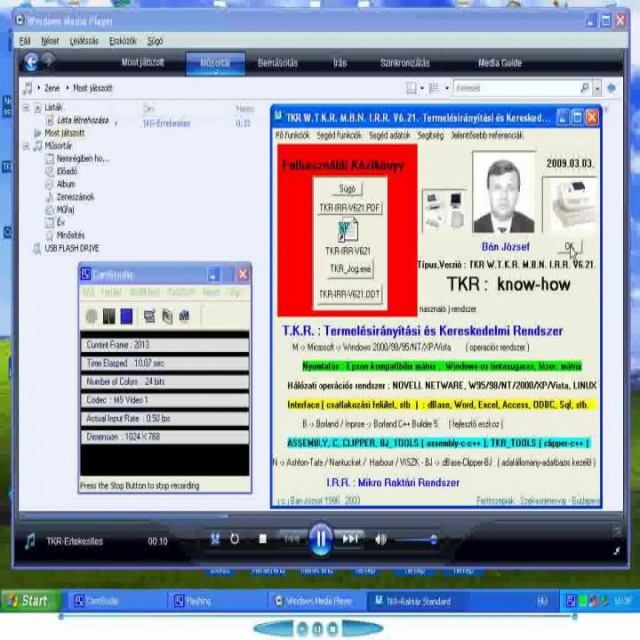Screen dimensions: 640x640
Task: Mute the Media Player sound
Action: pyautogui.click(x=380, y=540)
